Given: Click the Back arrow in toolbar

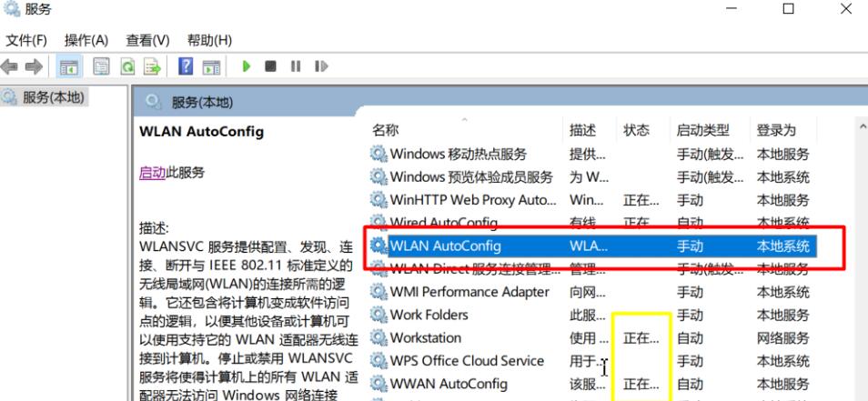Looking at the screenshot, I should pos(11,66).
